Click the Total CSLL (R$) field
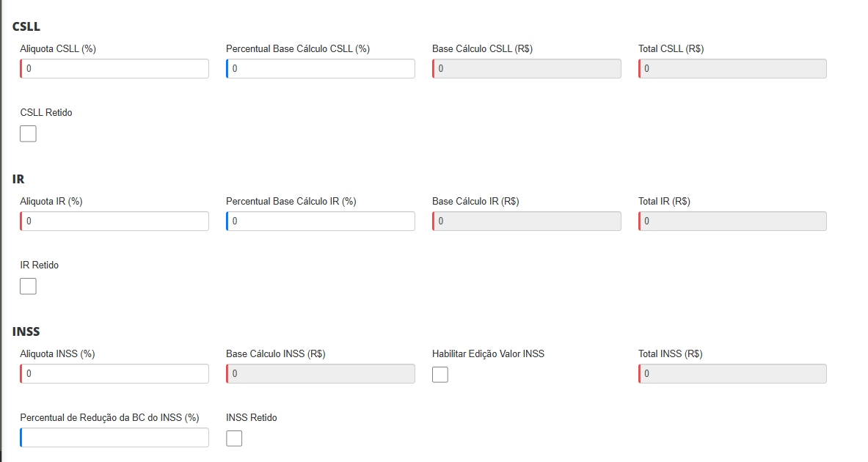This screenshot has width=868, height=462. (x=733, y=69)
